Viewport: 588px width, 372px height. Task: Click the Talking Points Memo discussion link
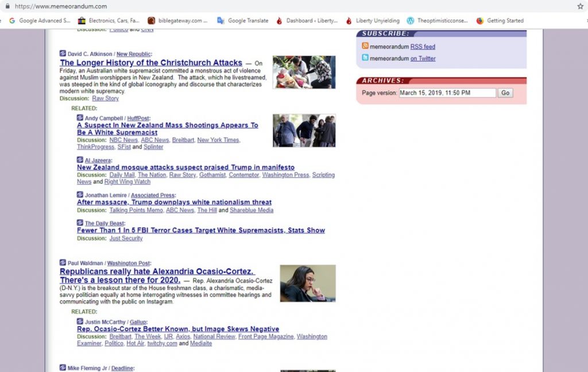136,210
